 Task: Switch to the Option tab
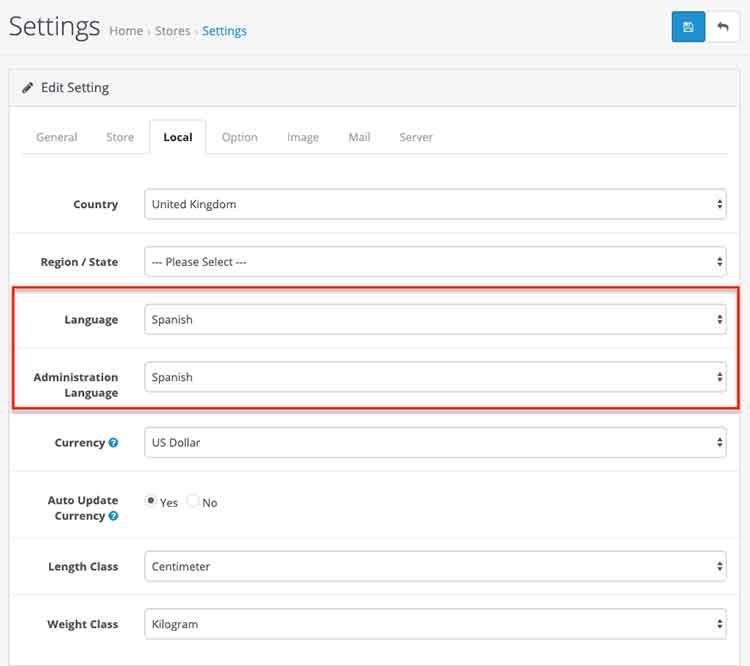[x=240, y=137]
